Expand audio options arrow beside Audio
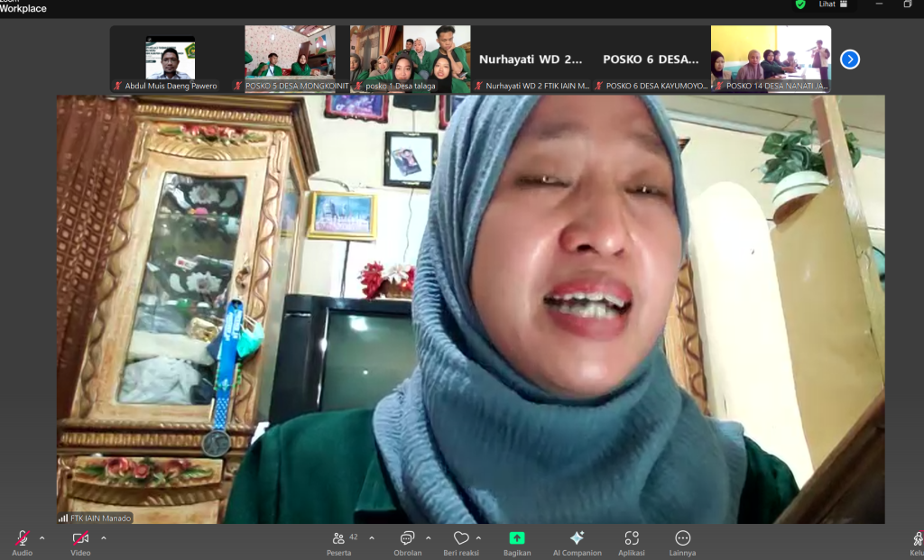The width and height of the screenshot is (924, 560). click(42, 538)
